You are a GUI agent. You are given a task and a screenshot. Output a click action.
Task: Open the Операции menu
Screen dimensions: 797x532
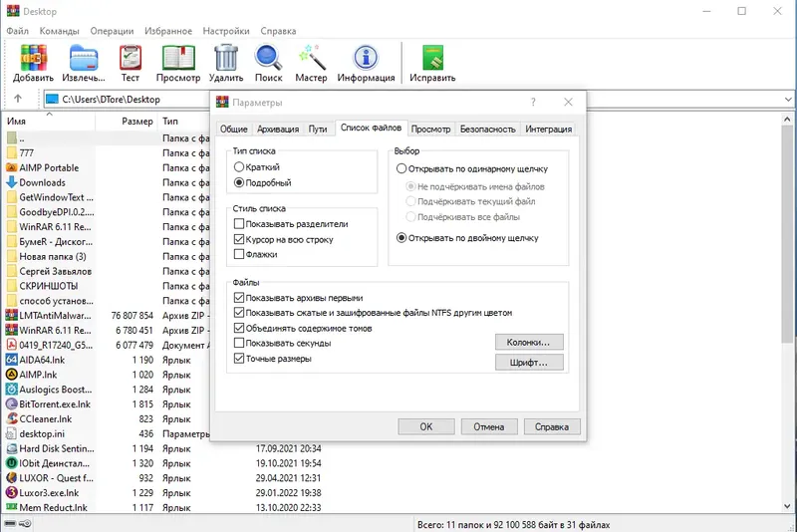tap(112, 31)
